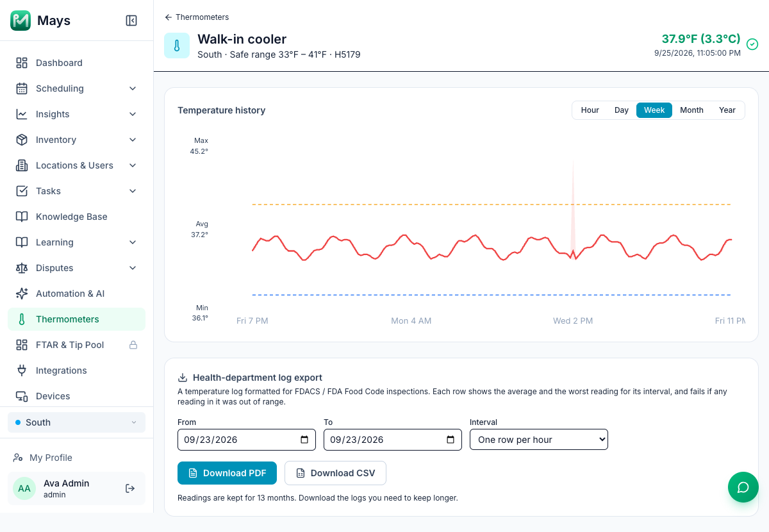Screen dimensions: 769x532
Task: Click the Integrations plug icon
Action: pos(22,370)
